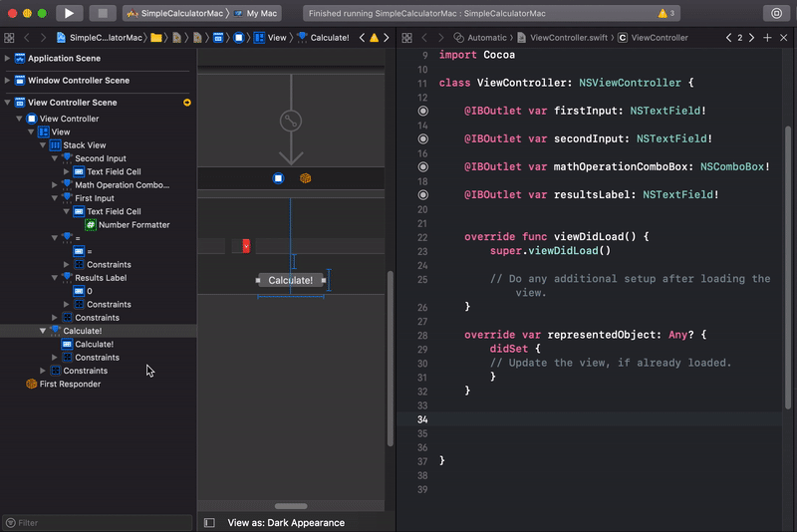Go to the previous counterpart file
The height and width of the screenshot is (532, 797).
click(729, 38)
